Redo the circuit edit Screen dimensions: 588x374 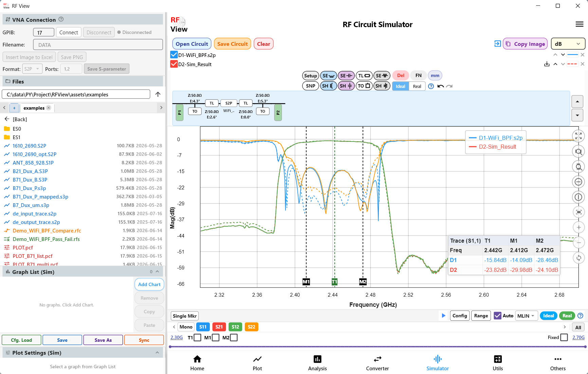coord(449,86)
